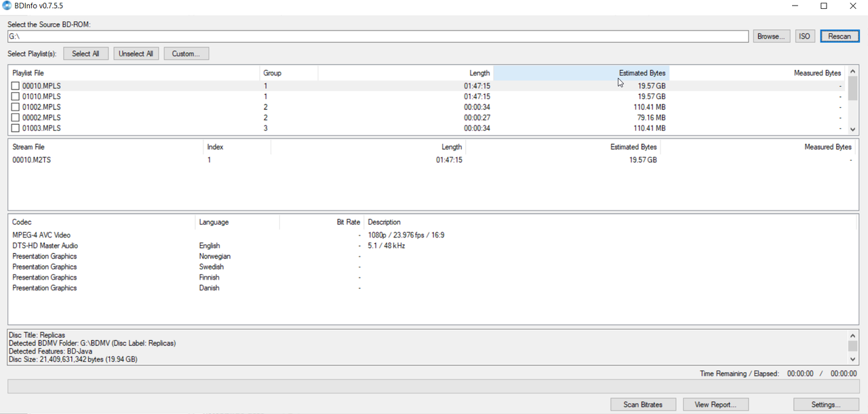Click the Stream File column header
Screen dimensions: 868x414
point(105,147)
